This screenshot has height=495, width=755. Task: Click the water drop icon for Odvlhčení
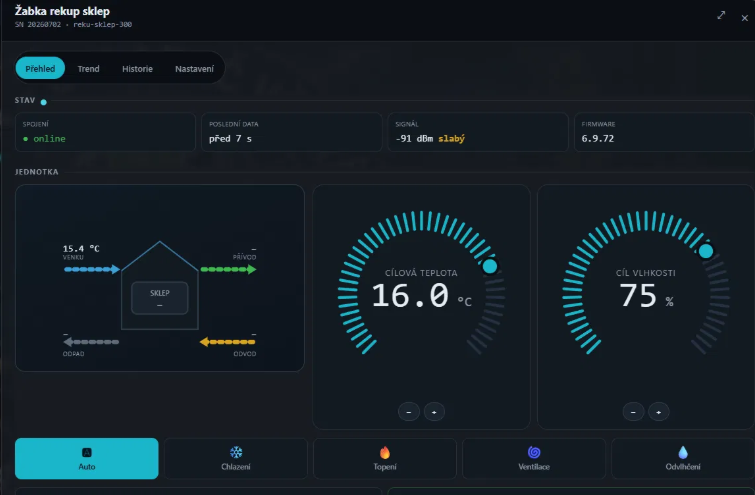click(683, 452)
